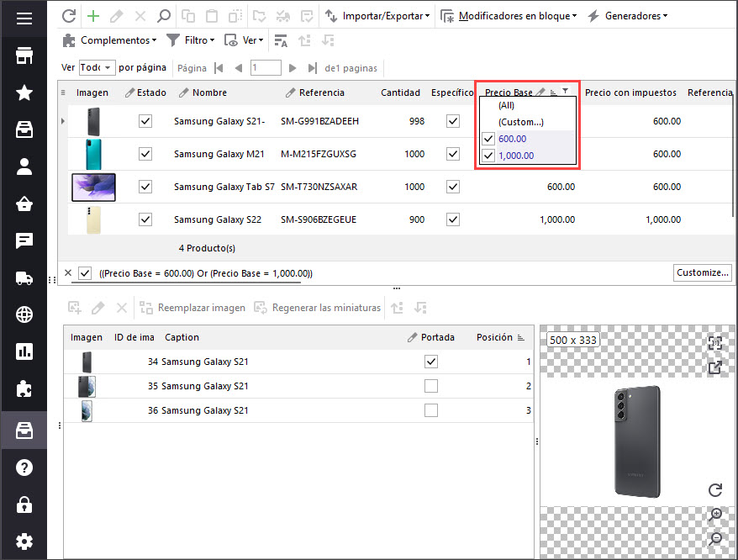This screenshot has width=738, height=560.
Task: Open the items per page combo box
Action: 97,68
